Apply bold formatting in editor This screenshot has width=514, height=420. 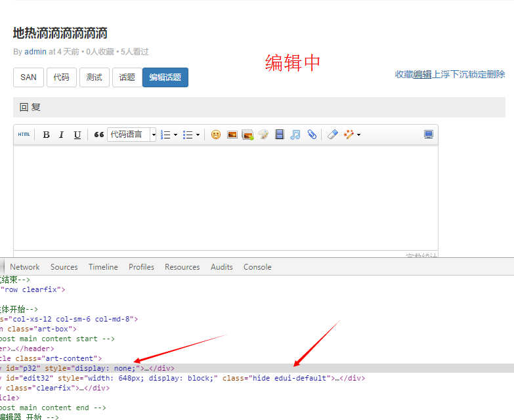46,135
